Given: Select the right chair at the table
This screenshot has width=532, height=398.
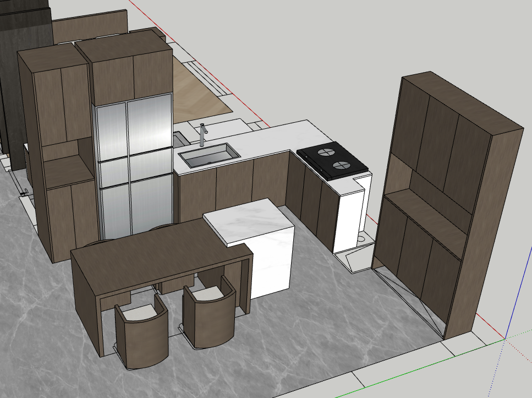Looking at the screenshot, I should point(209,315).
